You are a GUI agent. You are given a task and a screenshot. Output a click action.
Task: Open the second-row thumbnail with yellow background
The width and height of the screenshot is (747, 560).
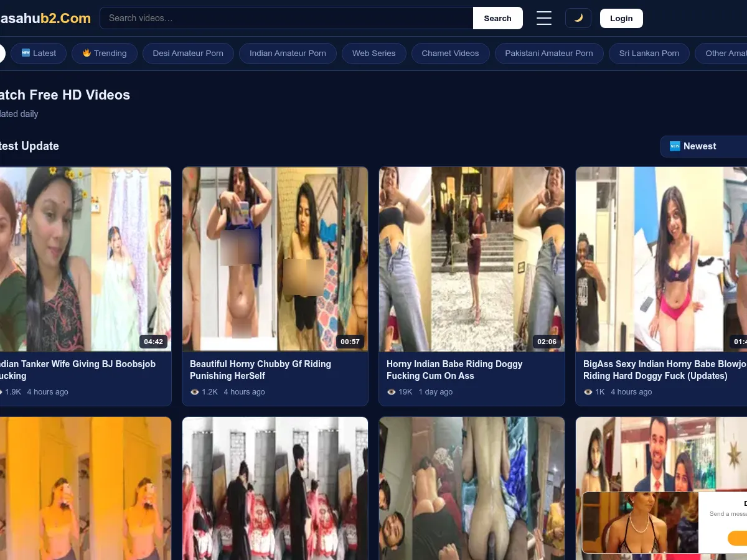pyautogui.click(x=85, y=488)
